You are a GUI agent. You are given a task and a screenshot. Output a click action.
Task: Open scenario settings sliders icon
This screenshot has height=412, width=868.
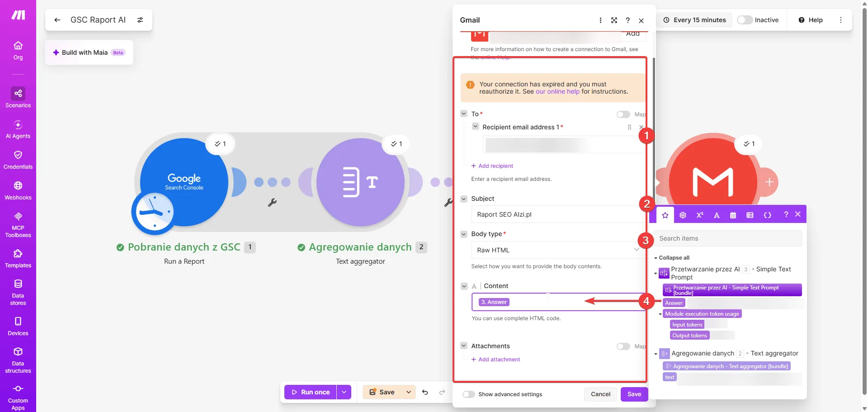(x=140, y=20)
